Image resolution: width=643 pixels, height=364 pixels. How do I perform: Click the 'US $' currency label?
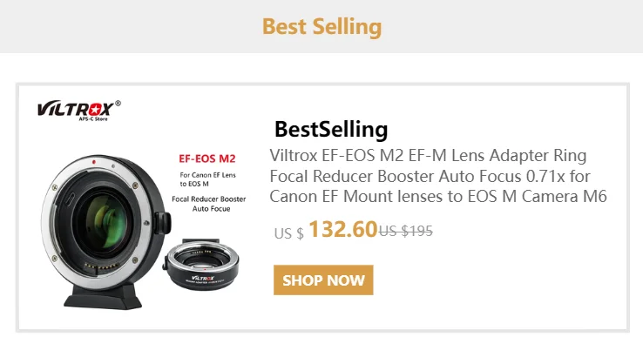pos(288,233)
